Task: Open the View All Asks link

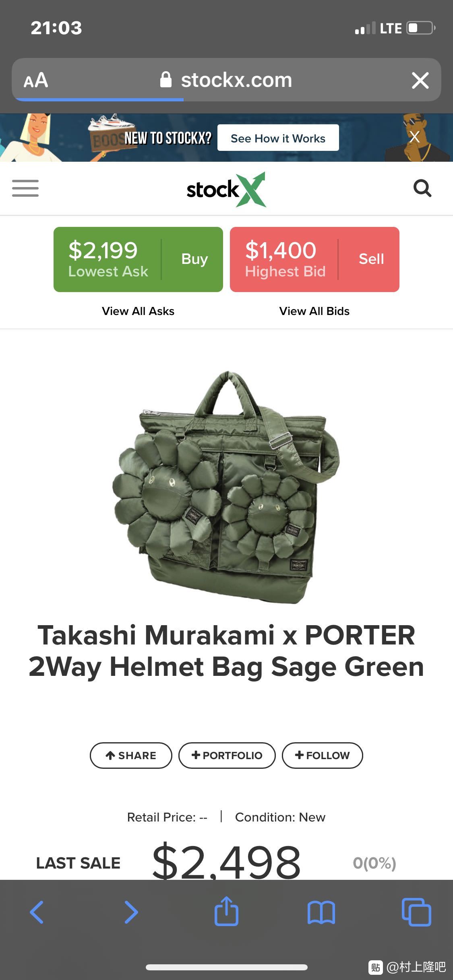Action: coord(138,311)
